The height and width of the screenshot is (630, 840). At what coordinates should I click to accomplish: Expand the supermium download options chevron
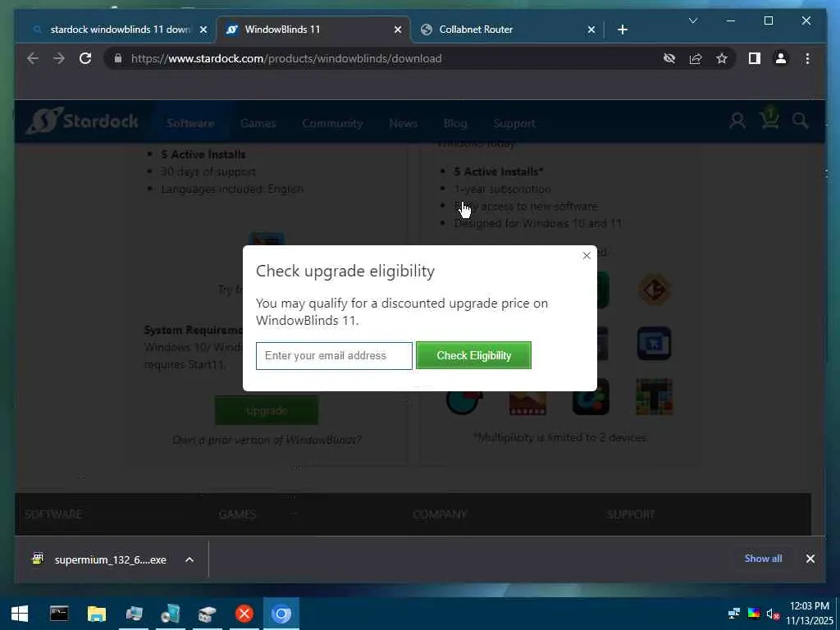pyautogui.click(x=189, y=559)
